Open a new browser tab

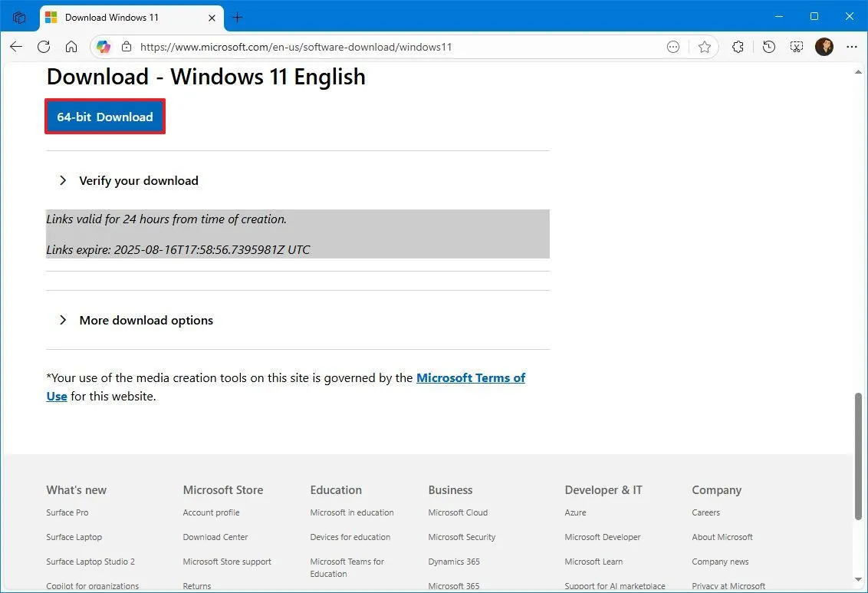pos(238,17)
